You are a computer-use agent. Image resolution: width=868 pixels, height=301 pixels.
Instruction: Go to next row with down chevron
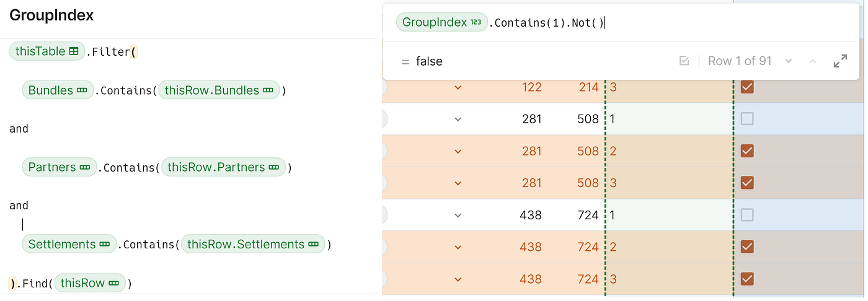point(788,61)
